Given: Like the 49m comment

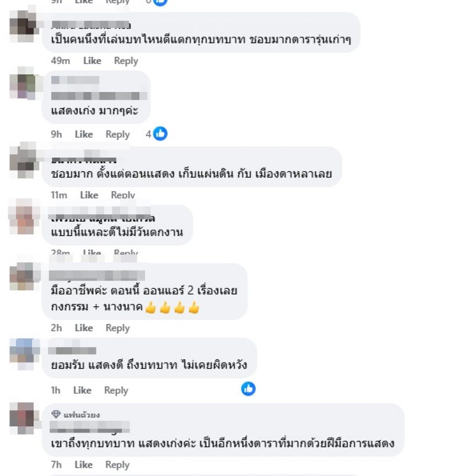Looking at the screenshot, I should pos(92,61).
